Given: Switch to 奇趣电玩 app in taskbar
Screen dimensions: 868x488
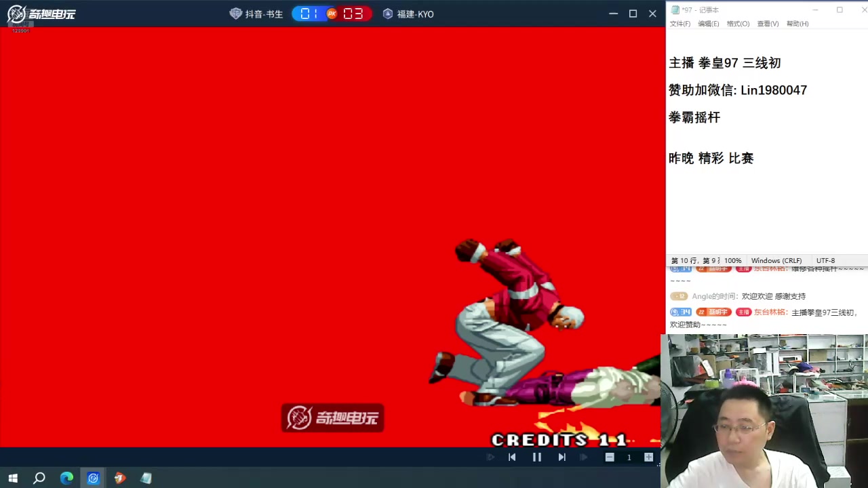Looking at the screenshot, I should 93,478.
